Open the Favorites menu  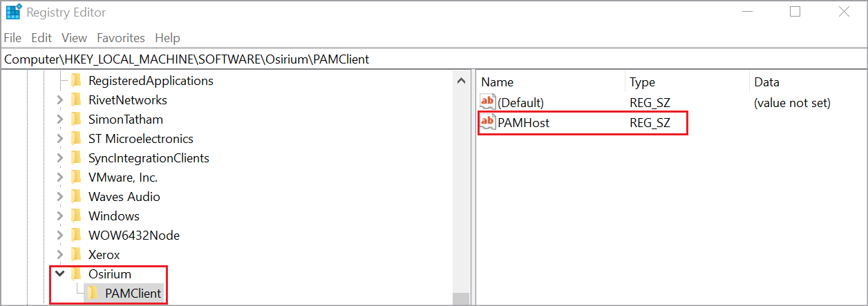(121, 38)
